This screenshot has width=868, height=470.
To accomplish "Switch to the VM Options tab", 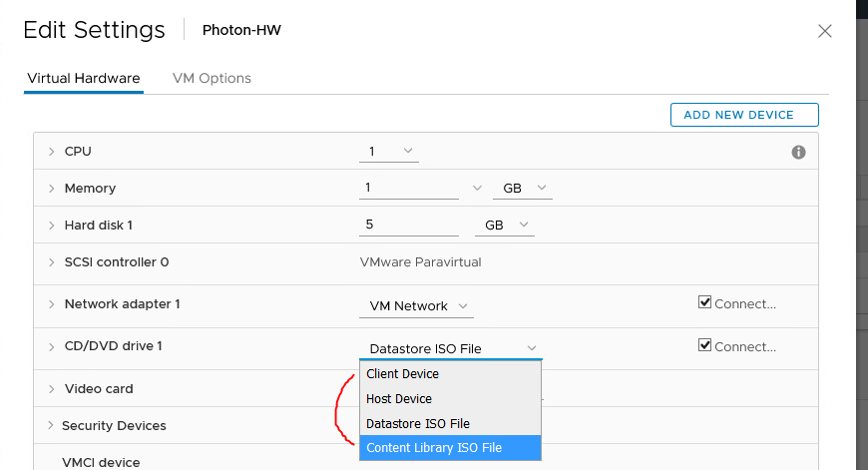I will pos(212,78).
